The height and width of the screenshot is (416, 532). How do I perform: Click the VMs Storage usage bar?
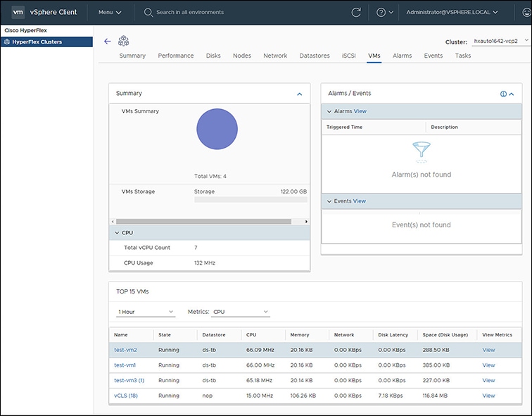pos(251,200)
